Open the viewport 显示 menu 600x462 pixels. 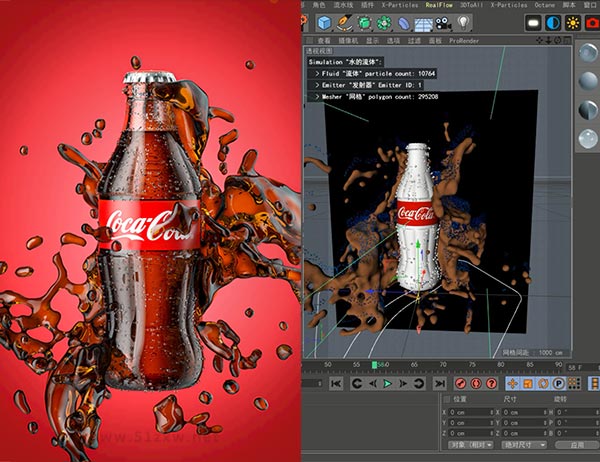[372, 40]
